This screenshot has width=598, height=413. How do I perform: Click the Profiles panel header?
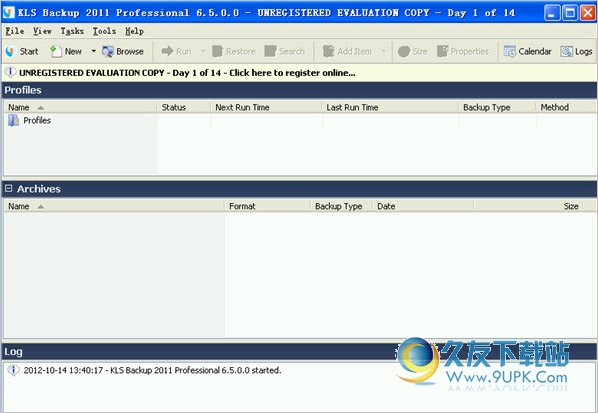[x=299, y=90]
